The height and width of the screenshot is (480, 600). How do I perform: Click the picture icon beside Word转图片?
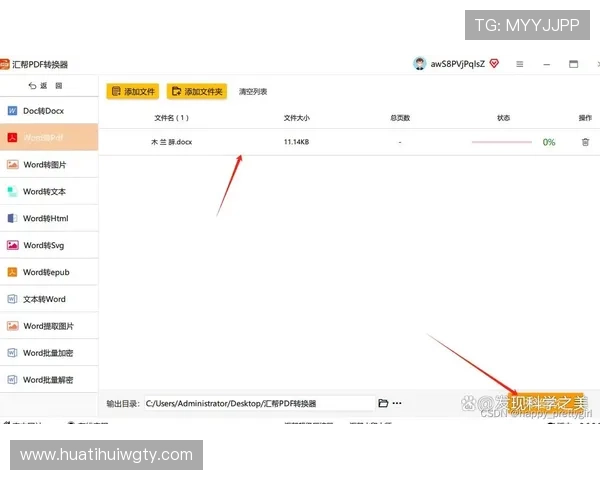click(13, 165)
